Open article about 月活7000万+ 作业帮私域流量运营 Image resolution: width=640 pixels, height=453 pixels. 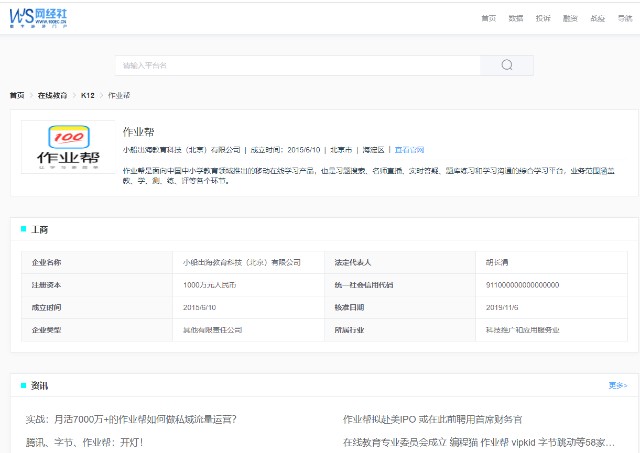click(131, 419)
